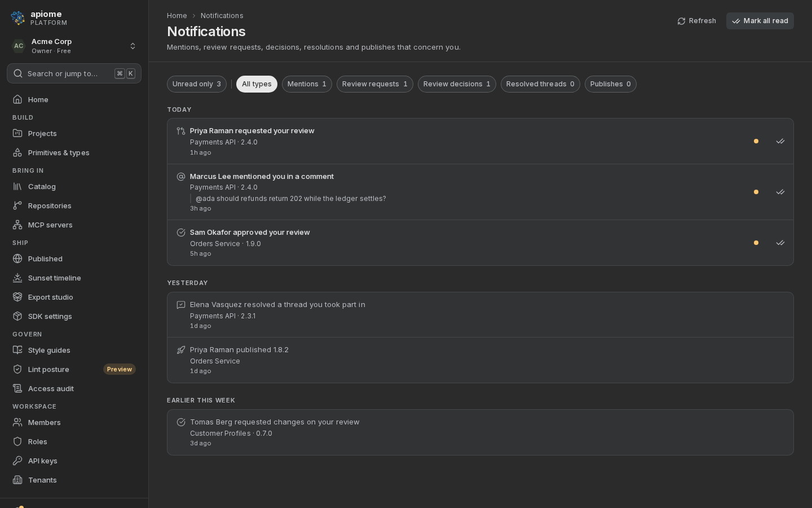This screenshot has height=508, width=812.
Task: Filter notifications by Review decisions
Action: 457,84
